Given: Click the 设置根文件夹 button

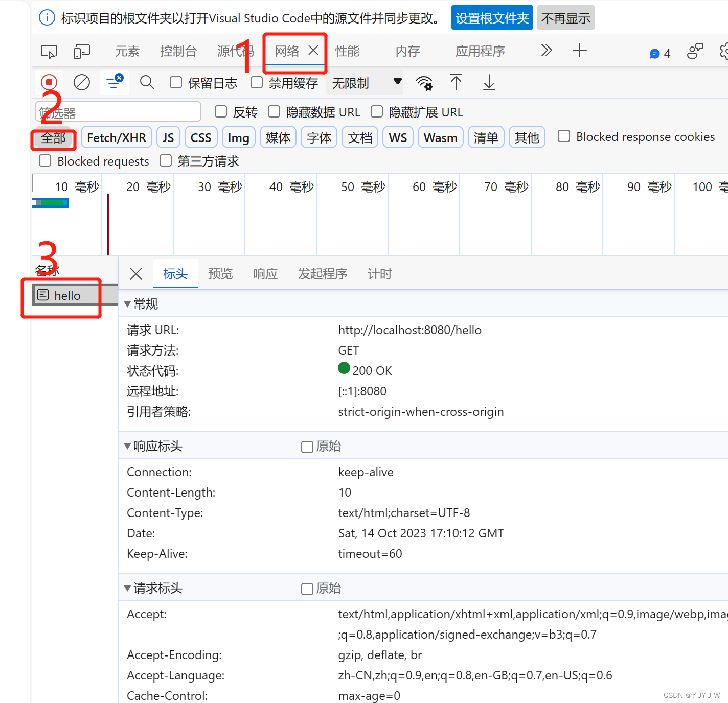Looking at the screenshot, I should click(x=491, y=17).
